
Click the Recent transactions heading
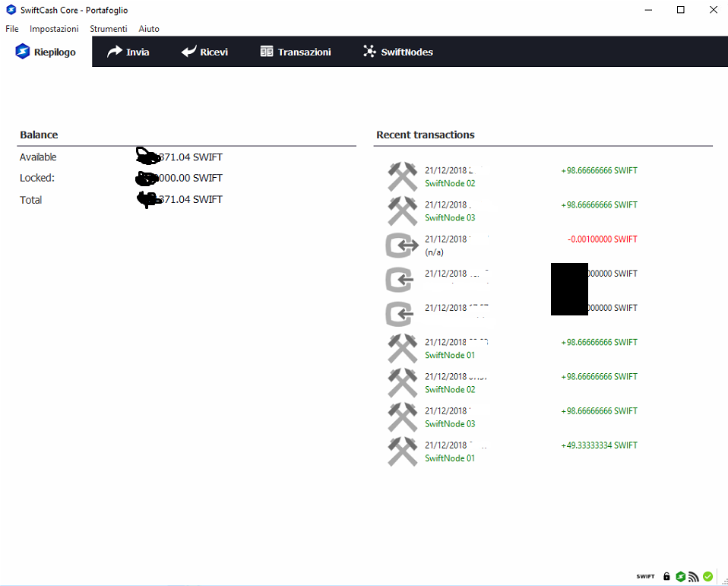click(x=426, y=135)
